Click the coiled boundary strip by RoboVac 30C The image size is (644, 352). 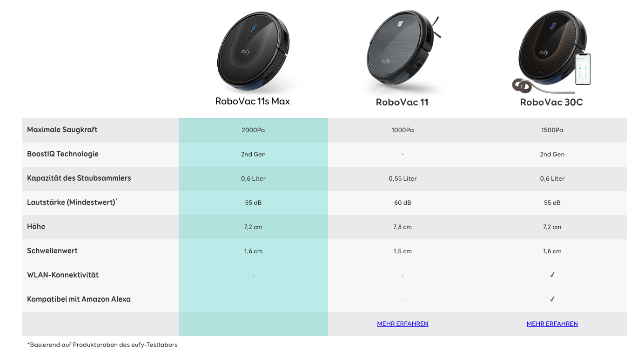pos(523,86)
